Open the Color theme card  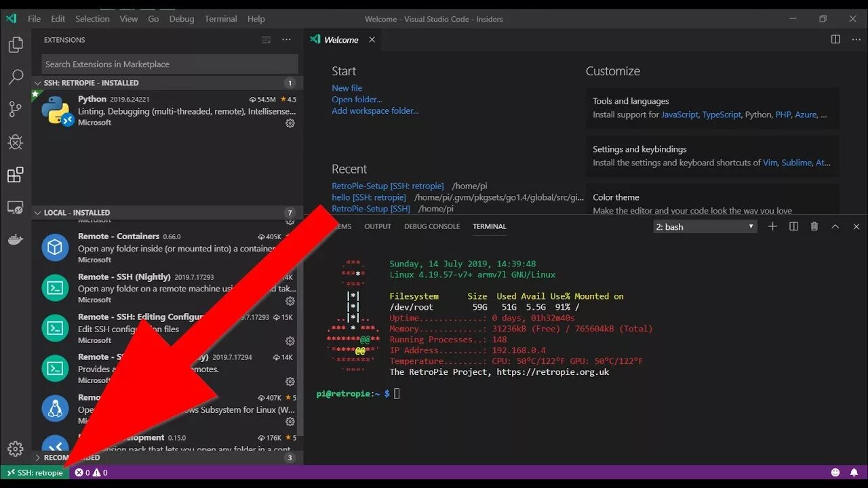(713, 201)
